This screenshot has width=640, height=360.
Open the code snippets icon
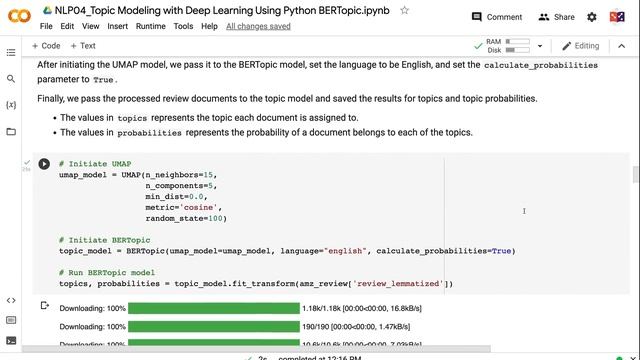coord(11,300)
